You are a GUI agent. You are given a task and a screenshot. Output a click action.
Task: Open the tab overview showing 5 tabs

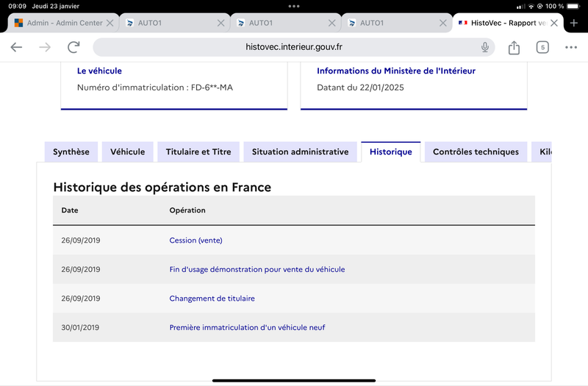click(542, 47)
